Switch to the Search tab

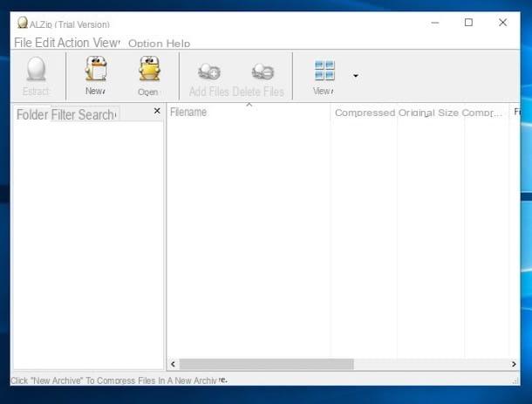(97, 114)
